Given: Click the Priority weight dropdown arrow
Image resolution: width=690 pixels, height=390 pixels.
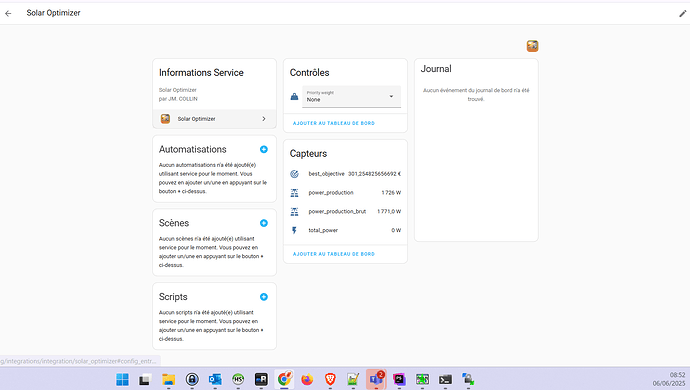Looking at the screenshot, I should (x=391, y=96).
